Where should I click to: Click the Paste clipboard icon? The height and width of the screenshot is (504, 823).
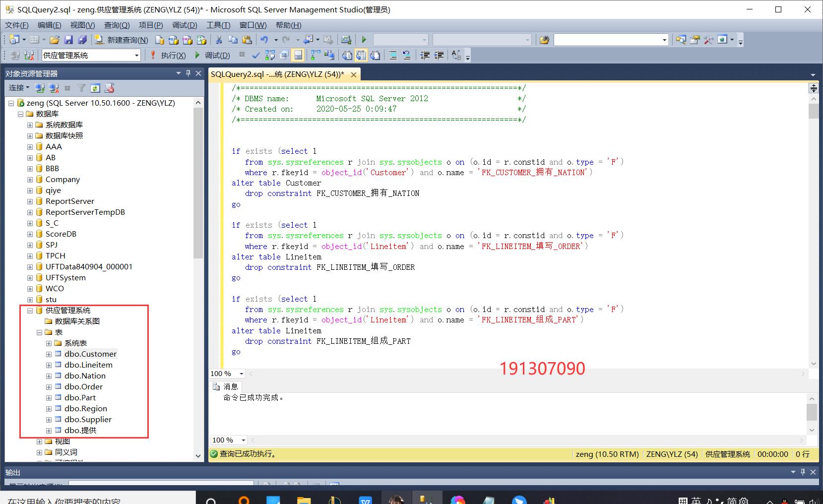tap(247, 40)
